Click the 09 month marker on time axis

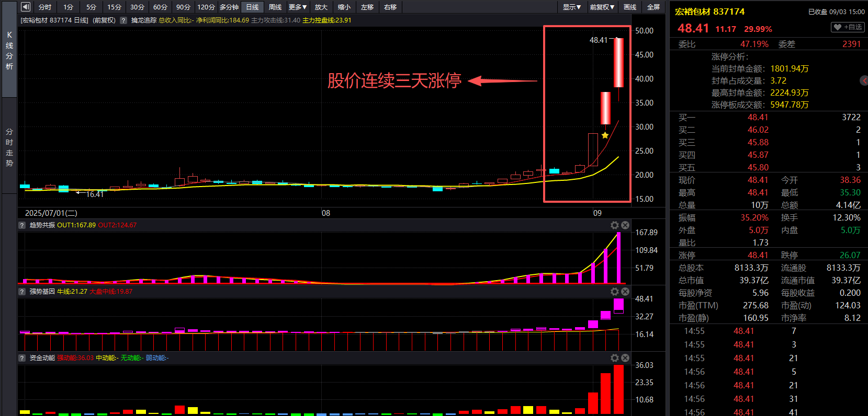pos(597,213)
